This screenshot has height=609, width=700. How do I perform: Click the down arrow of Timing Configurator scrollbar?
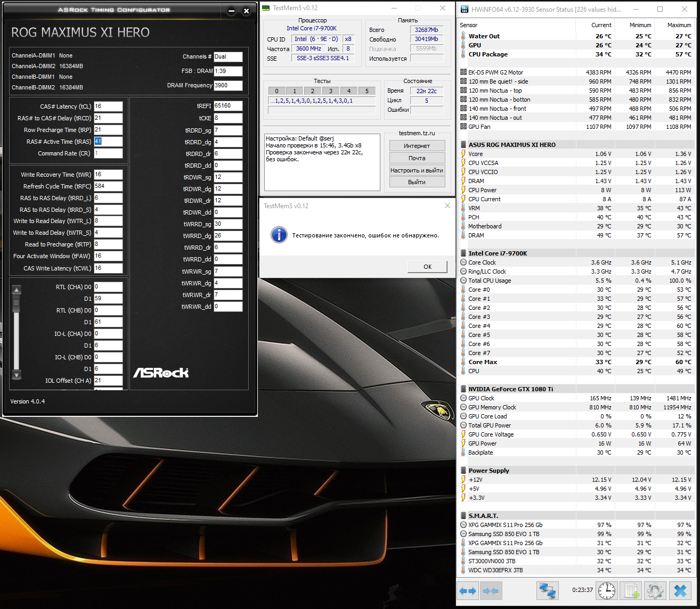pyautogui.click(x=17, y=375)
